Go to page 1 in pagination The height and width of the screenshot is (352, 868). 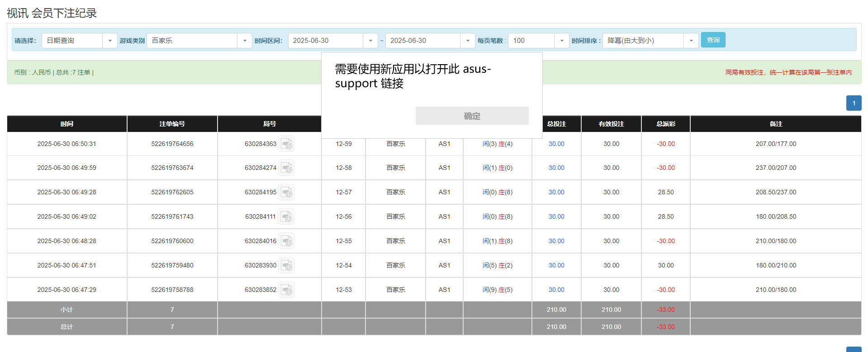(x=854, y=103)
